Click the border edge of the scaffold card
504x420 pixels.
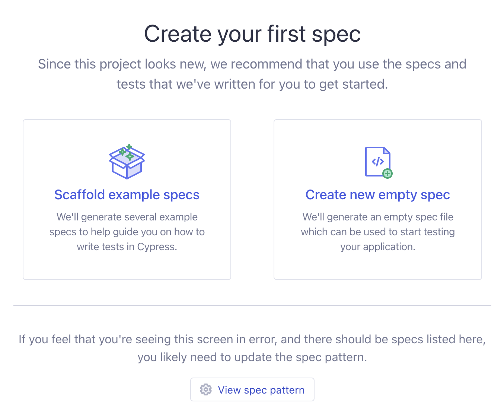[x=23, y=199]
